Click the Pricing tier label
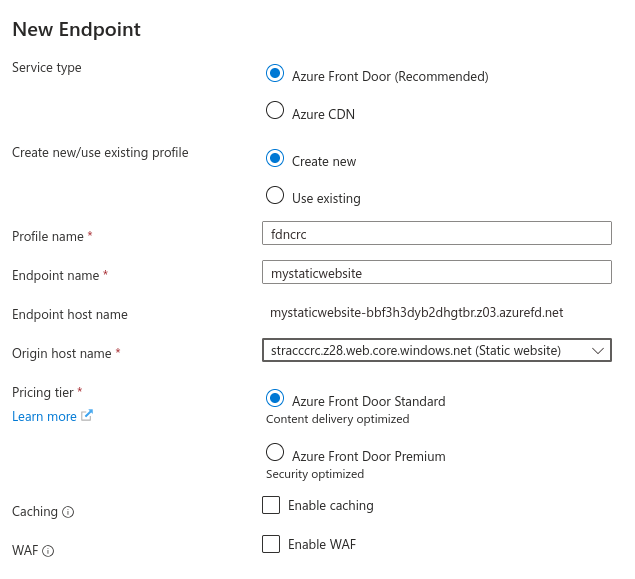Viewport: 635px width, 579px height. (x=43, y=392)
